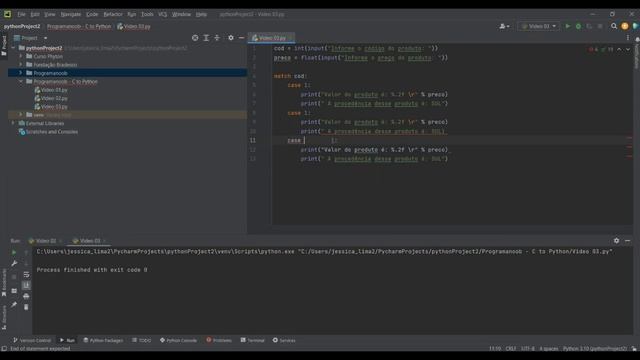This screenshot has height=360, width=640.
Task: Toggle soft-wrap in the Run console
Action: point(26,275)
